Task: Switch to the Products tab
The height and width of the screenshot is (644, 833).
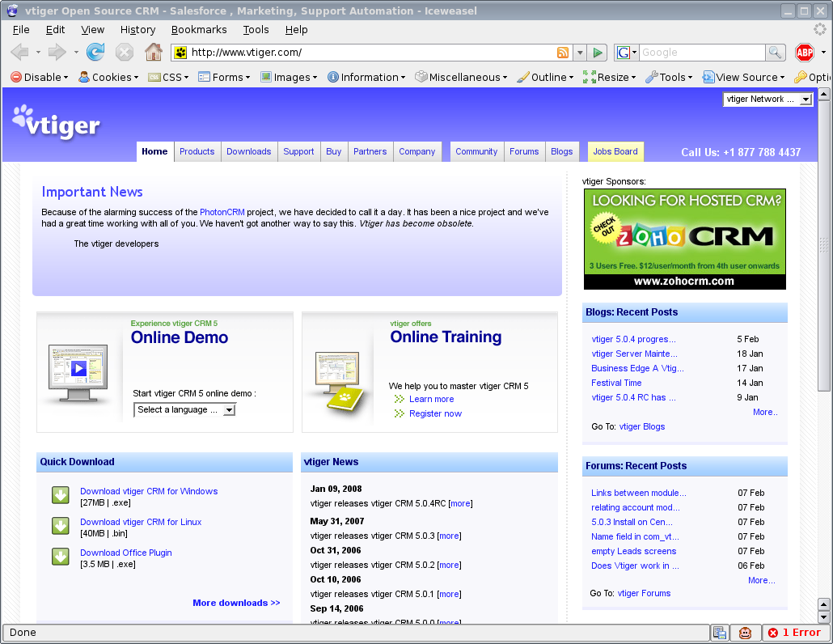Action: 197,151
